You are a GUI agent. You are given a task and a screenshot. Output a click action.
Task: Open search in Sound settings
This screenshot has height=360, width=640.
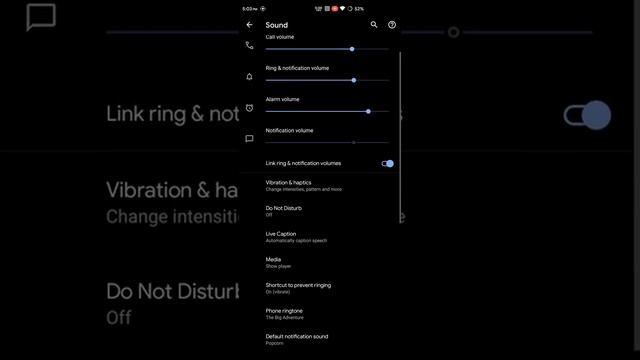coord(373,25)
